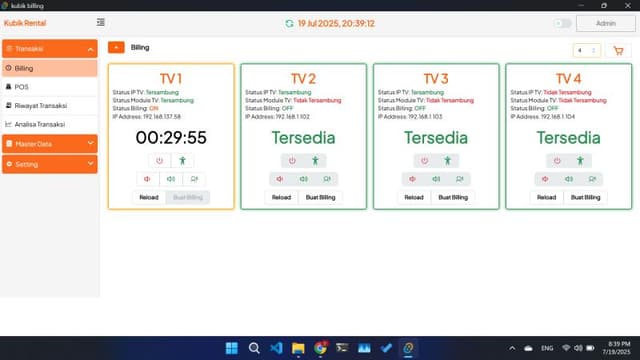This screenshot has width=640, height=360.
Task: Open Analisa Transaksi in the sidebar
Action: 50,124
